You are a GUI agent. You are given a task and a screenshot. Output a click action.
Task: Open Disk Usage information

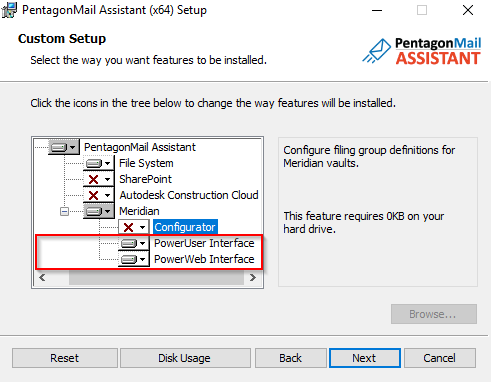(x=185, y=358)
